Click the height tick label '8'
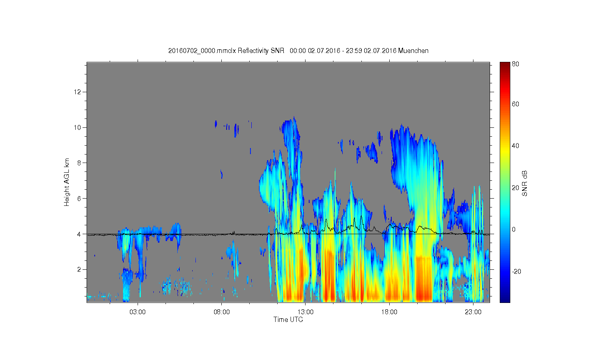The width and height of the screenshot is (607, 364). pos(79,163)
